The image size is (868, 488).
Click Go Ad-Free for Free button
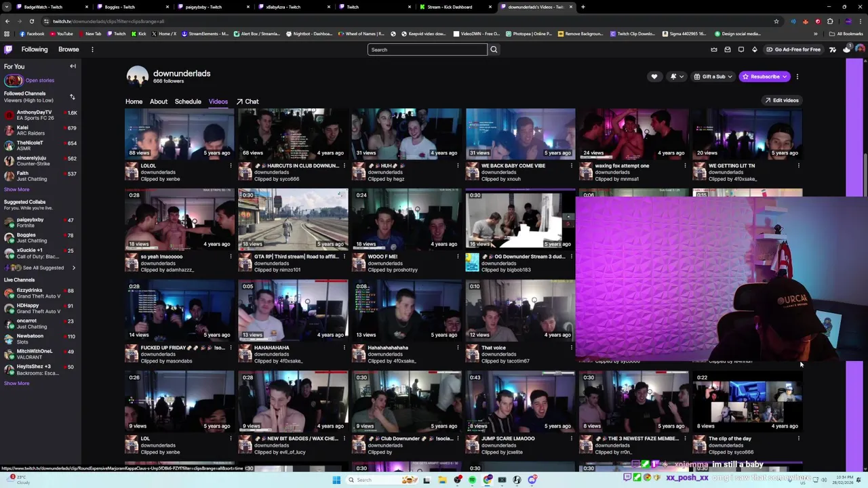click(x=793, y=49)
